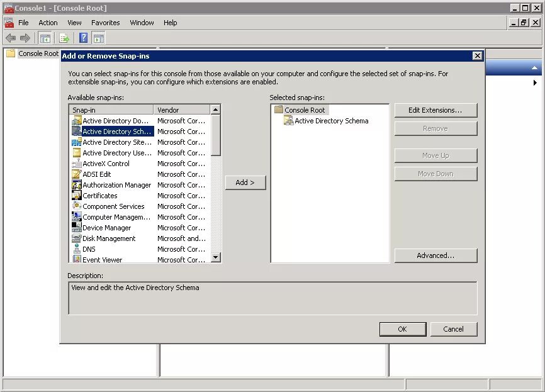The height and width of the screenshot is (392, 545).
Task: Click the Component Services icon
Action: coord(77,206)
